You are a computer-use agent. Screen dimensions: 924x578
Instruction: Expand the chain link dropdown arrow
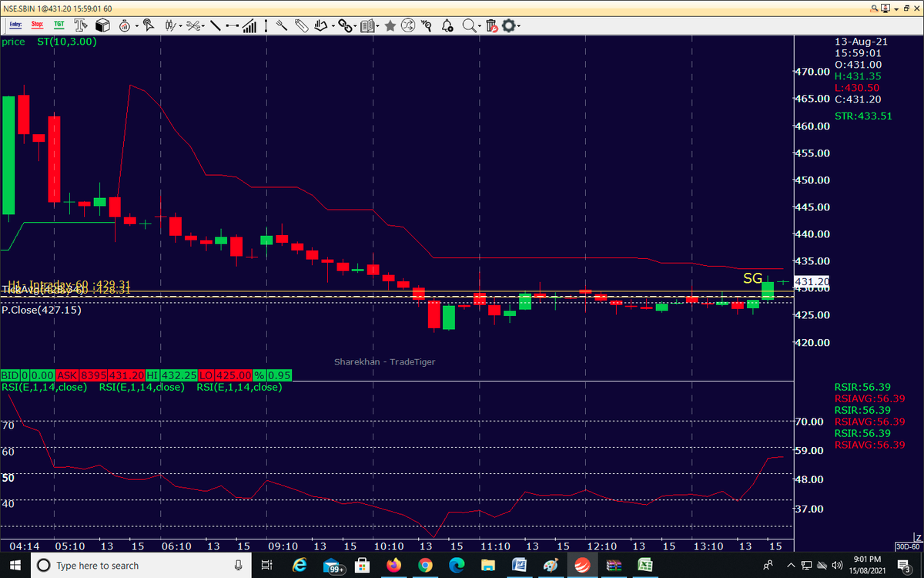(x=356, y=27)
